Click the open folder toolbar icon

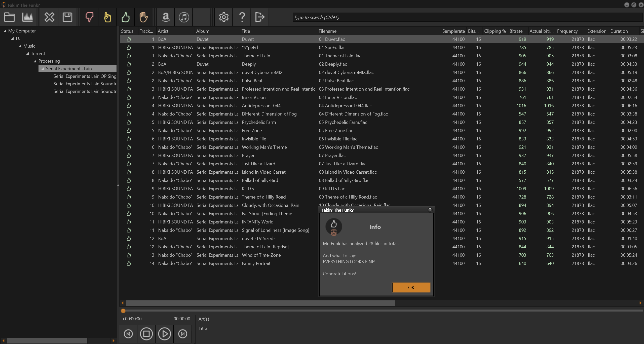(9, 17)
